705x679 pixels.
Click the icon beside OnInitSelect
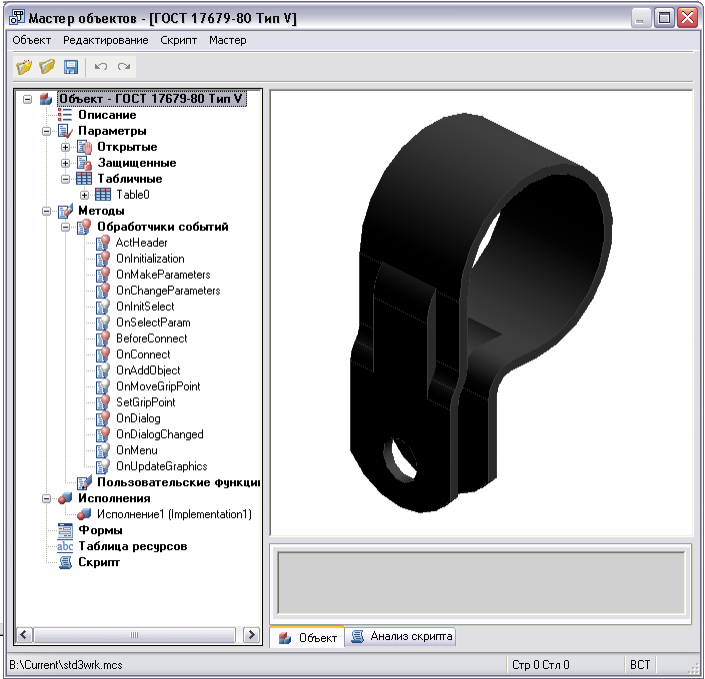[x=103, y=307]
